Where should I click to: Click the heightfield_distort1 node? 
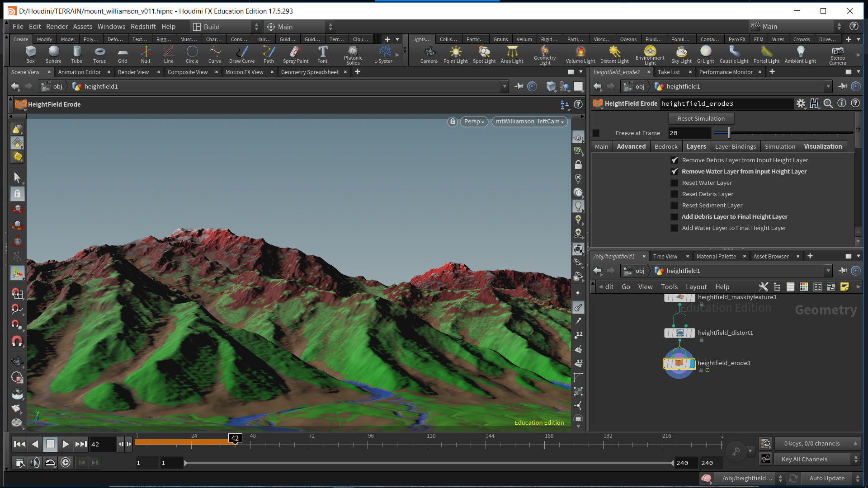pyautogui.click(x=679, y=333)
